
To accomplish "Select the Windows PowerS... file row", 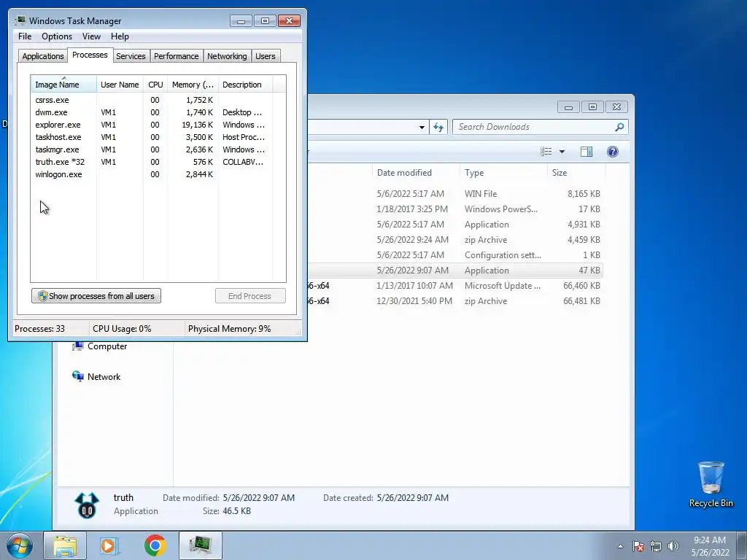I will point(455,209).
